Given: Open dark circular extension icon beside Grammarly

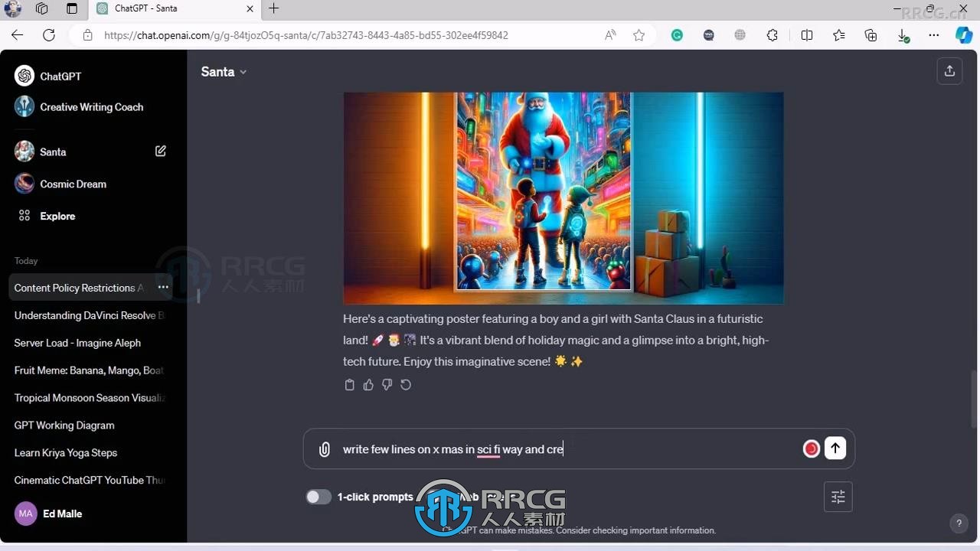Looking at the screenshot, I should (709, 35).
